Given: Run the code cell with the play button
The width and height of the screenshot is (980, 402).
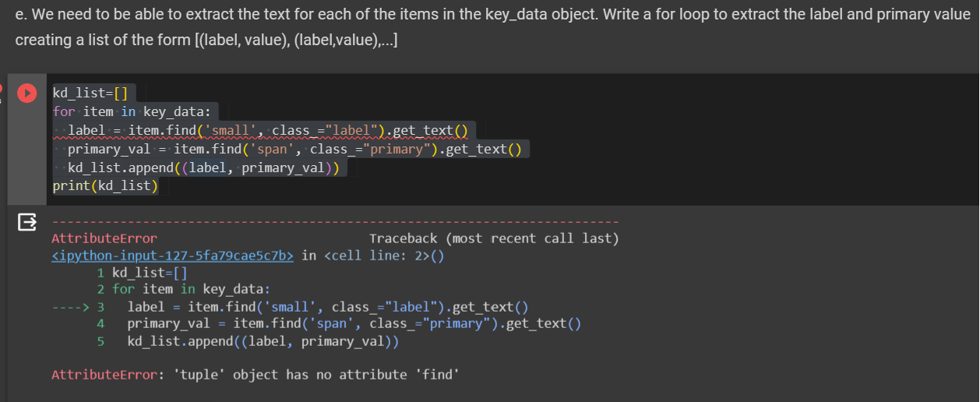Looking at the screenshot, I should [x=27, y=93].
